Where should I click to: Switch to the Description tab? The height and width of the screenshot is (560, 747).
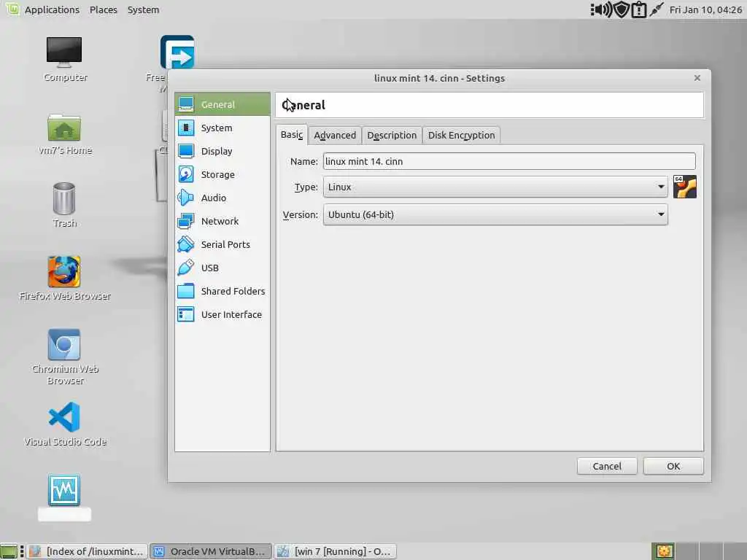click(x=392, y=135)
